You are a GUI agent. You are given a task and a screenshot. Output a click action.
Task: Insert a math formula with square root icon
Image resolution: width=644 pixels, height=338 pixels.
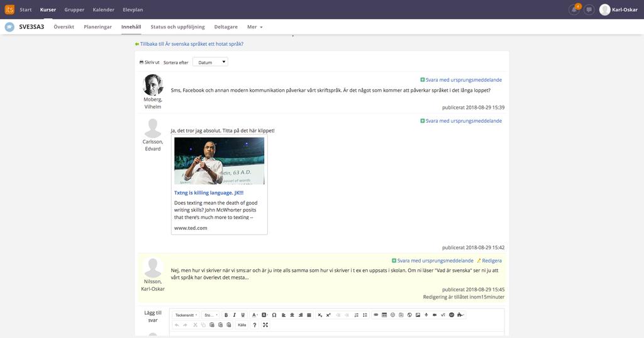tap(443, 315)
